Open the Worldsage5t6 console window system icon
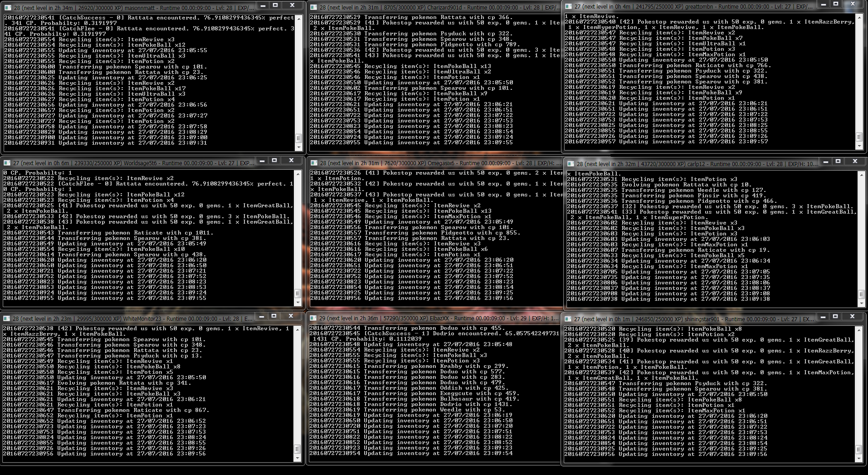The width and height of the screenshot is (868, 475). [x=7, y=163]
